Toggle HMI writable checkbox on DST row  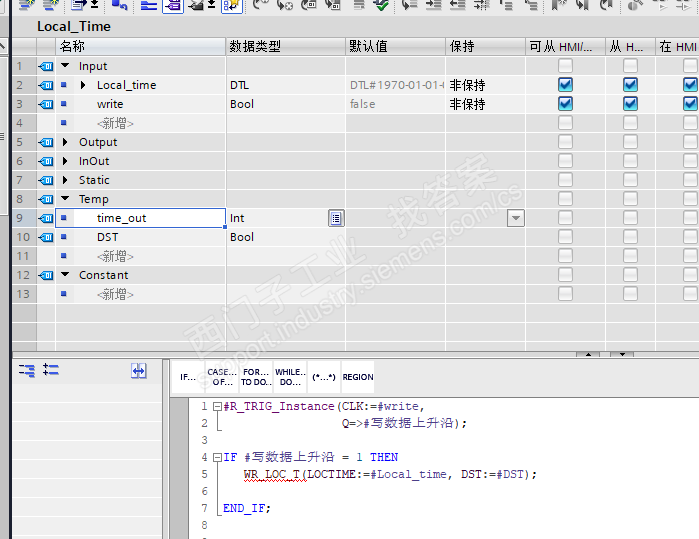(630, 237)
